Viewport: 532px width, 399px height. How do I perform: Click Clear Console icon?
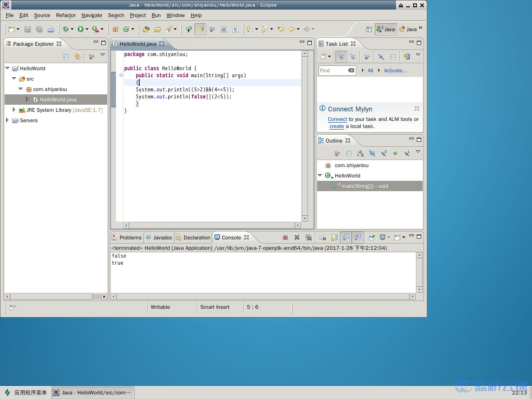[x=323, y=238]
